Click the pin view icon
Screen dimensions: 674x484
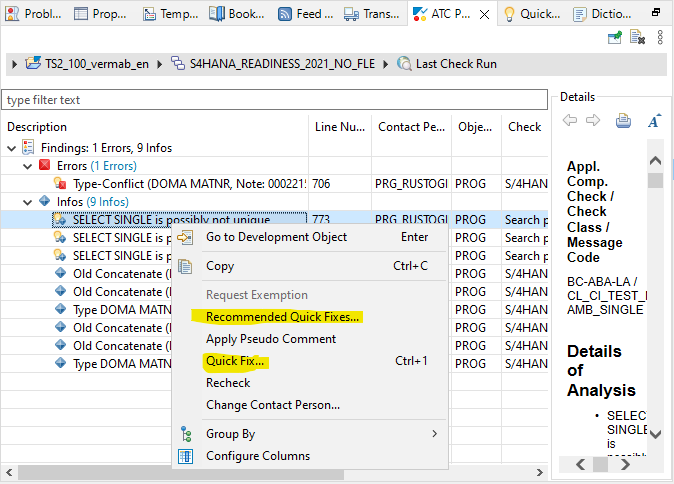pyautogui.click(x=617, y=38)
